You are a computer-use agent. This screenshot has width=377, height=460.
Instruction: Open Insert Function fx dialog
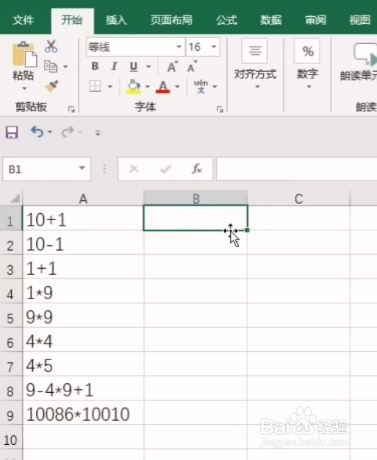tap(197, 169)
